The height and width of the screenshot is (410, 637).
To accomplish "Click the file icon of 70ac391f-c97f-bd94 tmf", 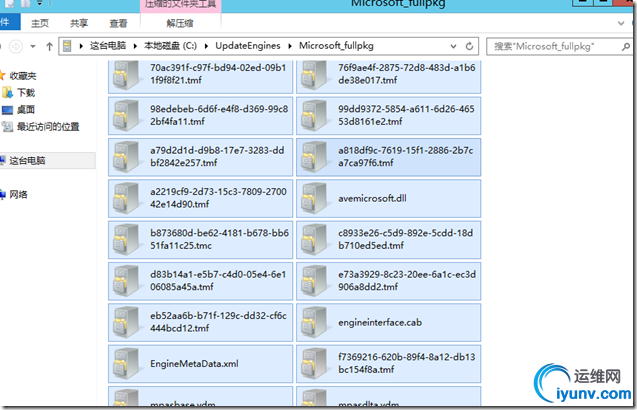I will point(126,75).
